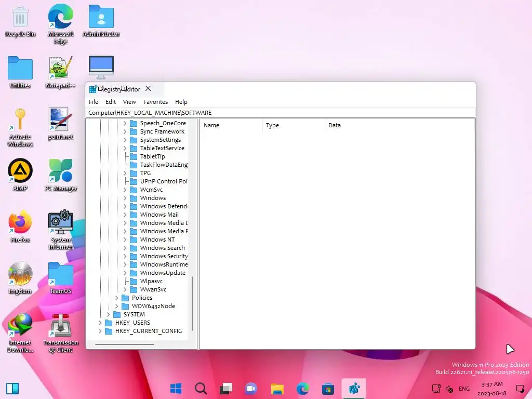Select the This PC monitor desktop icon
This screenshot has width=532, height=399.
[x=101, y=67]
